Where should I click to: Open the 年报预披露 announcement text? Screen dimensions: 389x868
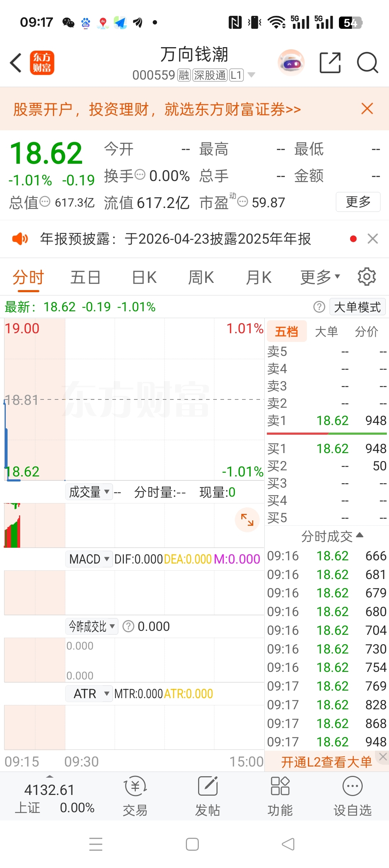pyautogui.click(x=175, y=239)
